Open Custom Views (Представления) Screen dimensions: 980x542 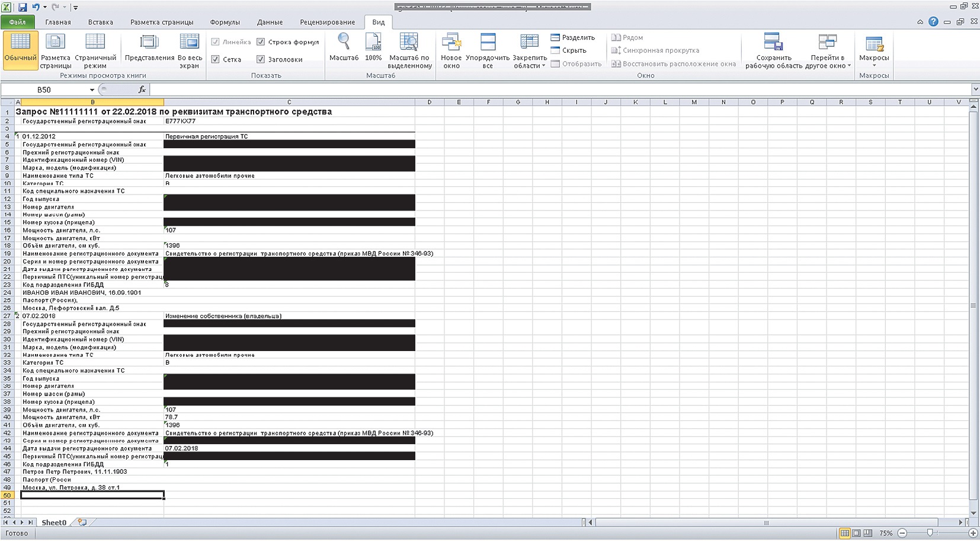(149, 47)
